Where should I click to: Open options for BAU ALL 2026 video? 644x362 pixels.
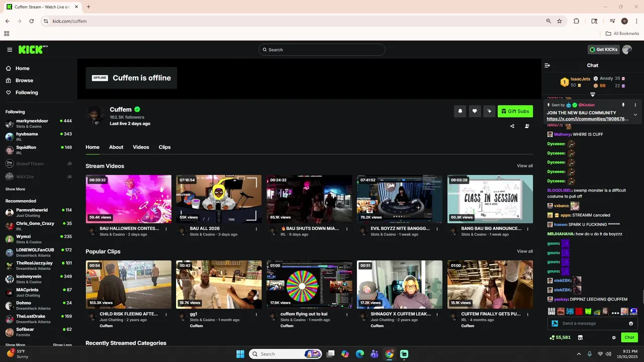click(256, 229)
